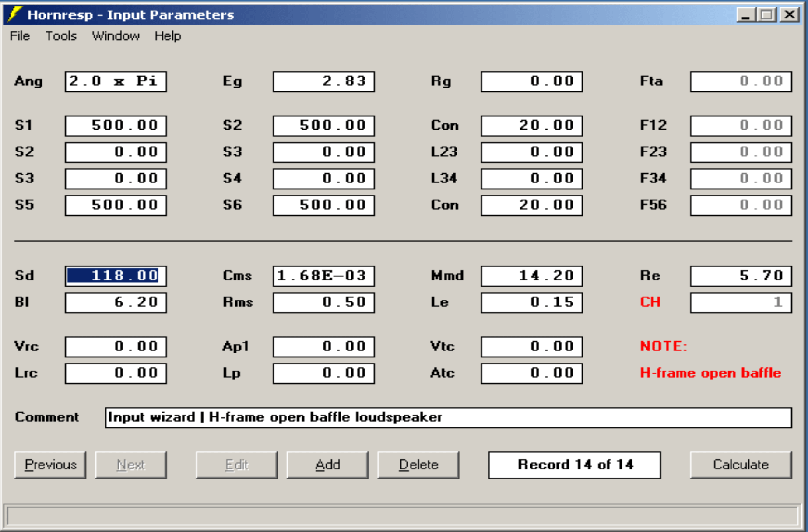
Task: Click the greyed Fta value box
Action: coord(741,81)
